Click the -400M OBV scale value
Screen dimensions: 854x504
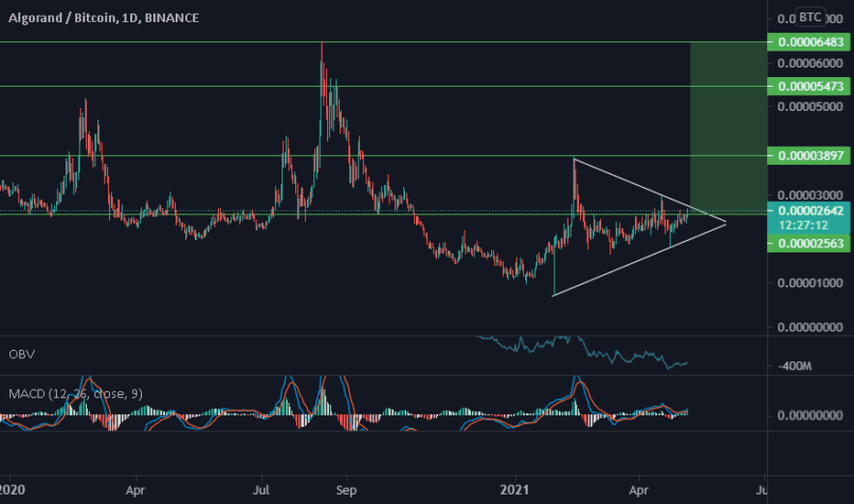(794, 367)
